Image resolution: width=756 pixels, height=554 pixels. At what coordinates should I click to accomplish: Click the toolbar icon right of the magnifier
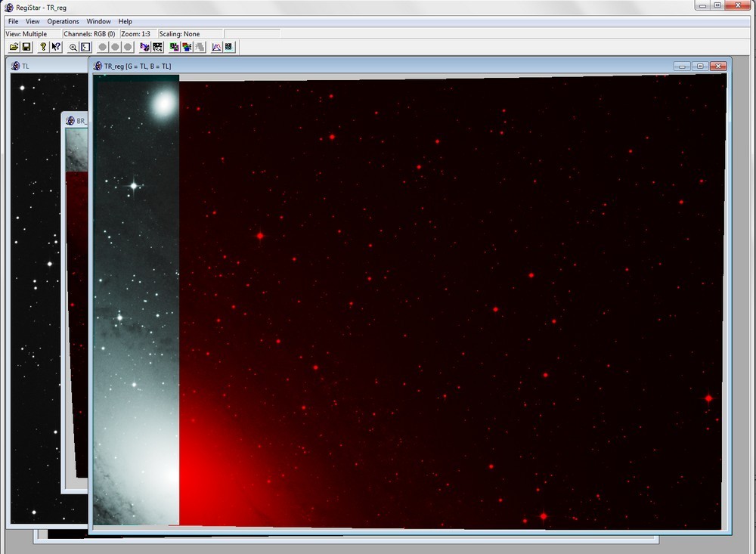[85, 47]
